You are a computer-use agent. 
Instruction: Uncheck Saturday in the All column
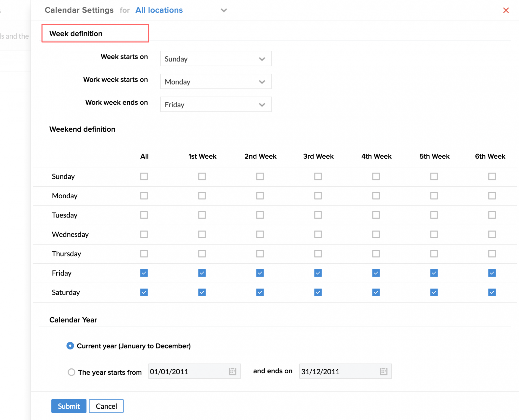coord(144,292)
